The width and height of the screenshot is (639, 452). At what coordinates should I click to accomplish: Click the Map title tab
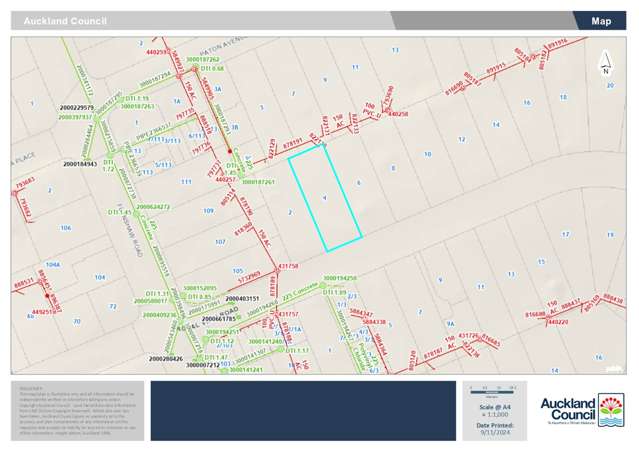[x=600, y=21]
